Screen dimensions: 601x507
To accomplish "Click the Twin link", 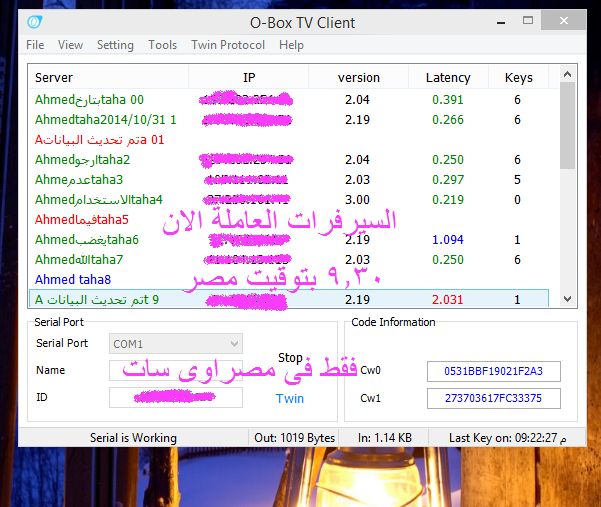I will pyautogui.click(x=290, y=399).
